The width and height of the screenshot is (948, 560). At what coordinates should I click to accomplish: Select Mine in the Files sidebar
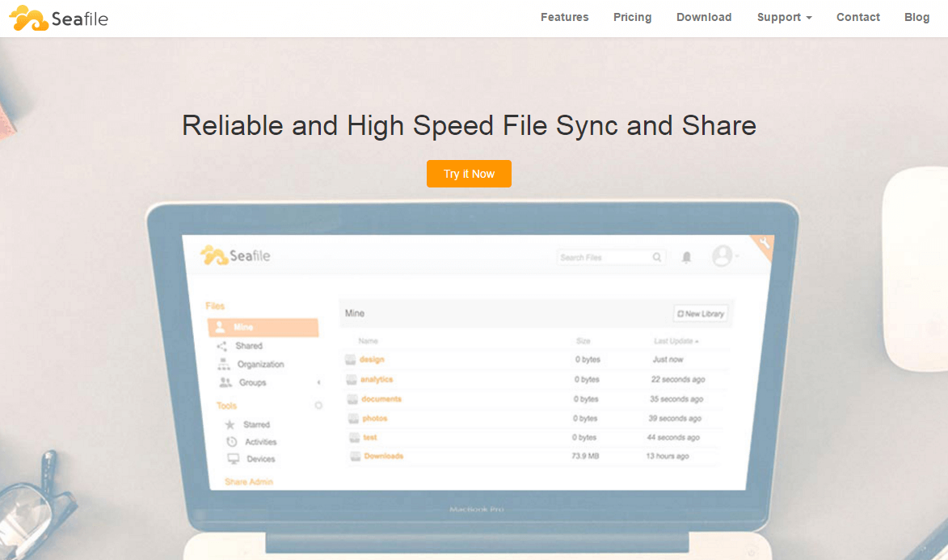point(263,327)
